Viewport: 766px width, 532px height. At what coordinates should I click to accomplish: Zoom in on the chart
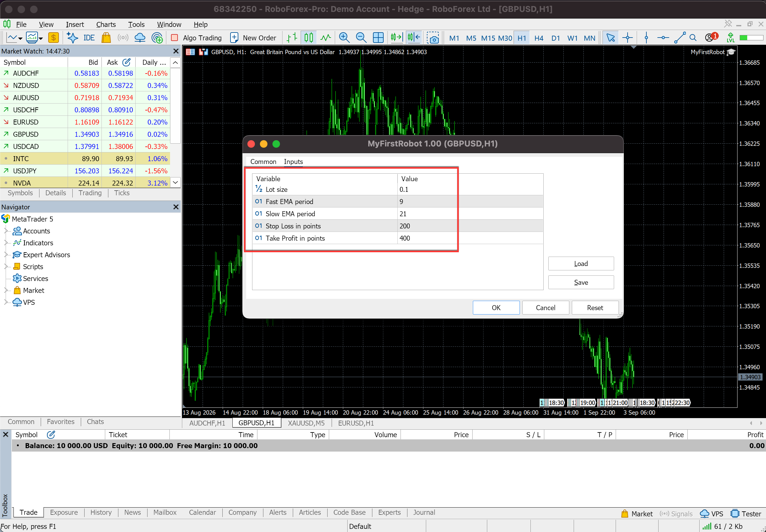coord(344,38)
